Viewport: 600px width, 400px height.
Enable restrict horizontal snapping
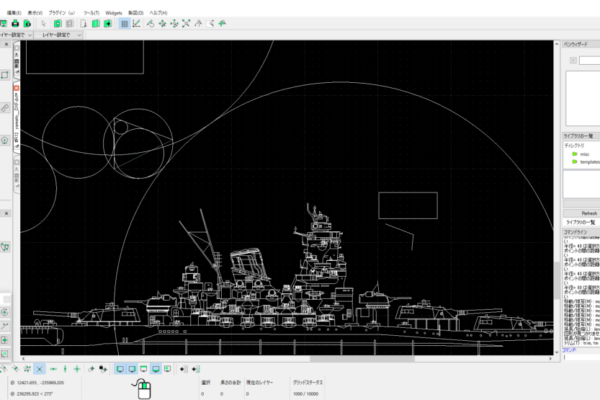pos(53,369)
